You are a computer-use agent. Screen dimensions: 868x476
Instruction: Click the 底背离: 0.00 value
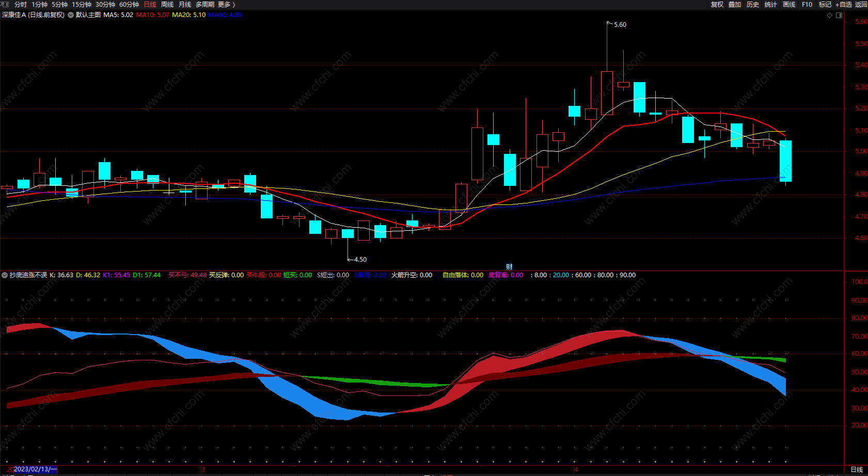coord(506,275)
